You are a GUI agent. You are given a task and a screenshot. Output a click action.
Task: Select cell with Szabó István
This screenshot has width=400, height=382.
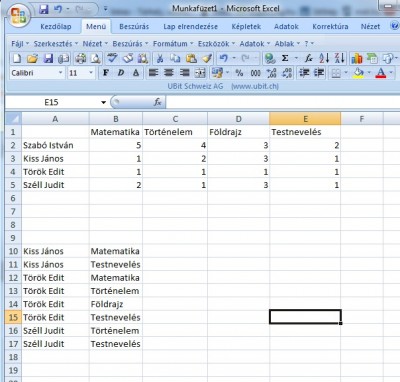(x=55, y=145)
